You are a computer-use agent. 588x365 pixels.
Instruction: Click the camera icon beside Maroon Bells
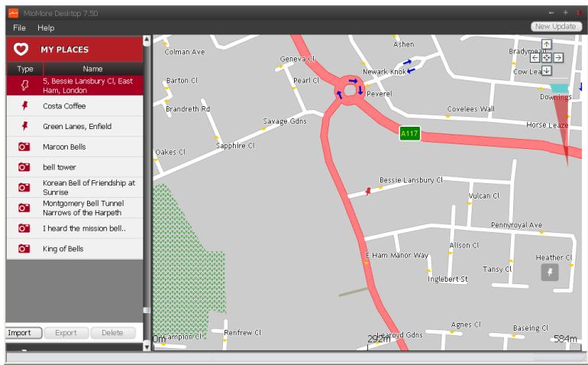pos(24,147)
